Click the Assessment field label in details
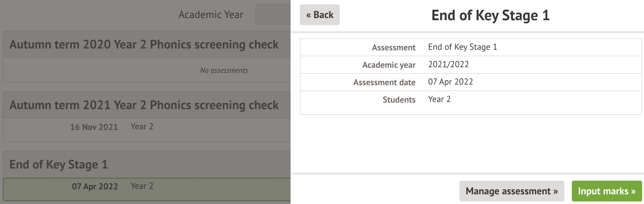This screenshot has height=204, width=644. tap(394, 48)
